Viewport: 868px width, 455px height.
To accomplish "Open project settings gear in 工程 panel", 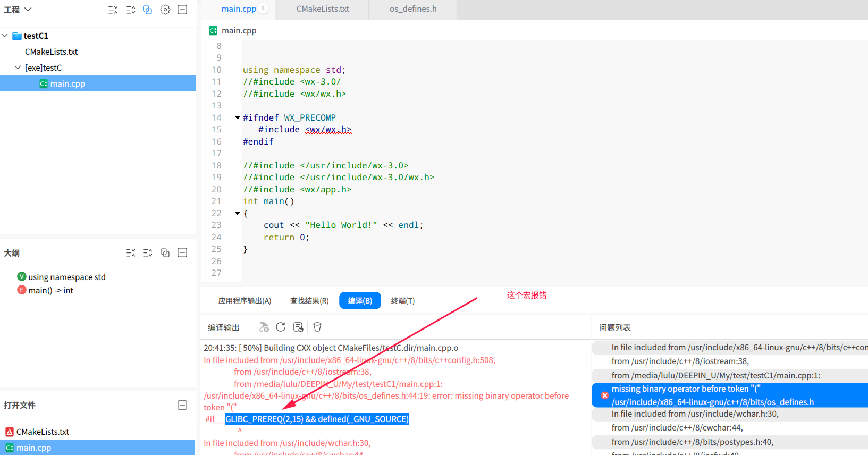I will 165,10.
